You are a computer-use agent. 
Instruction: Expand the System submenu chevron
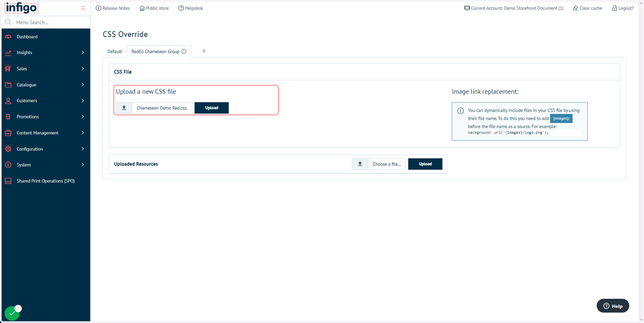click(x=83, y=165)
